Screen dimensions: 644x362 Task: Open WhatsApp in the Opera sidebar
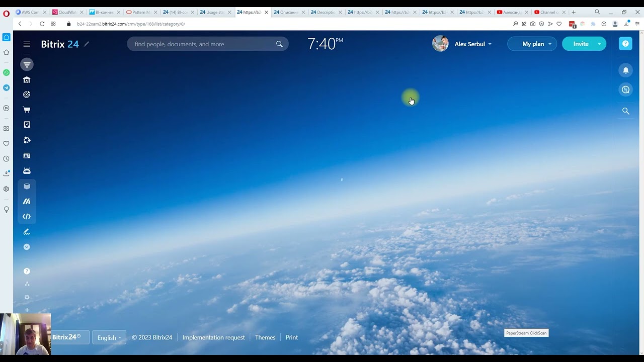6,72
